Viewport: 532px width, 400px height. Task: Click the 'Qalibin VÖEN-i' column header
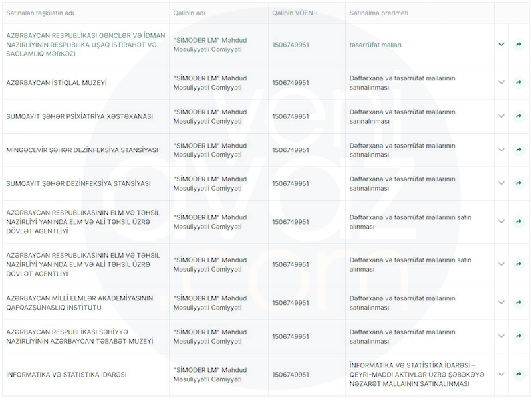tap(295, 13)
